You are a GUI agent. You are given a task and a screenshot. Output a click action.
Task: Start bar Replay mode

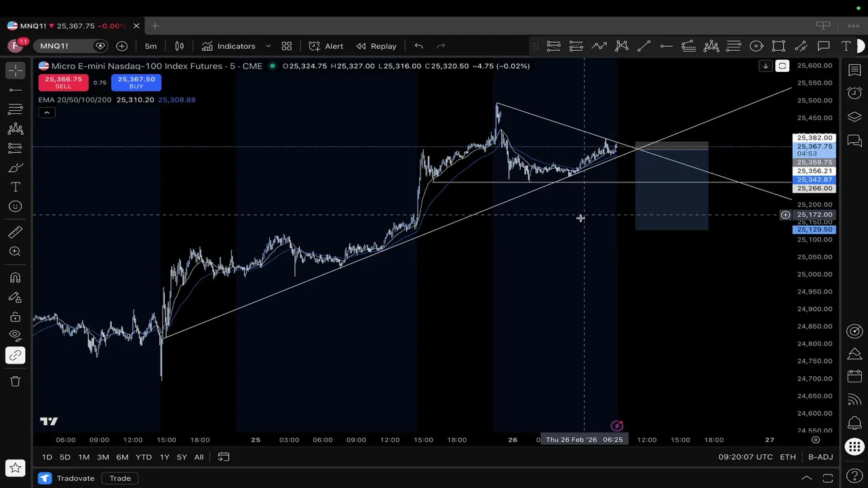click(x=376, y=46)
